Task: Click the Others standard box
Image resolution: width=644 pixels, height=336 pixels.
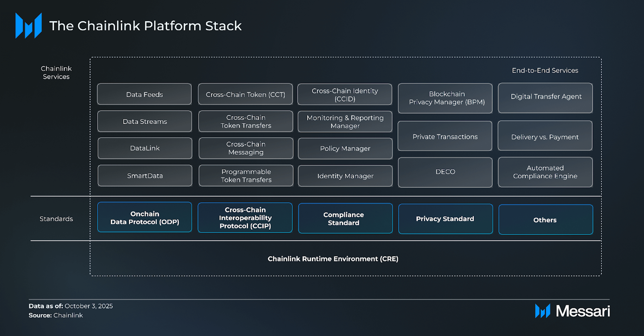Action: [545, 220]
